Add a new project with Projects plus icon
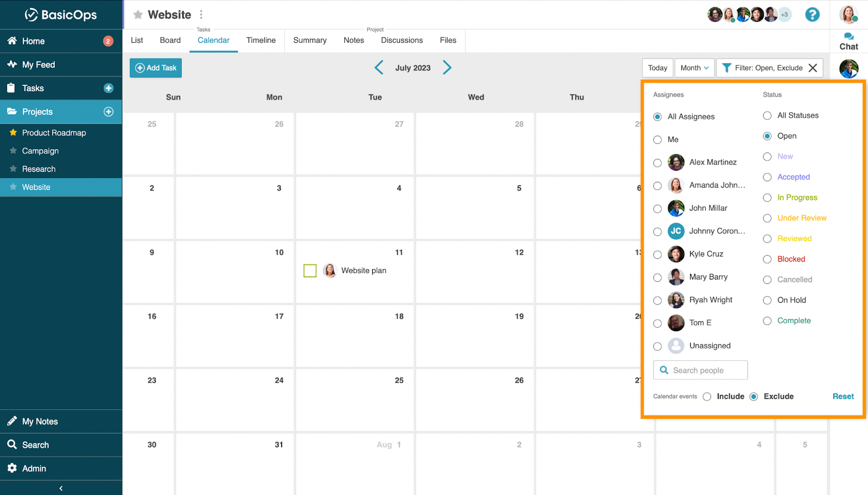Screen dimensions: 868x495 pyautogui.click(x=108, y=112)
